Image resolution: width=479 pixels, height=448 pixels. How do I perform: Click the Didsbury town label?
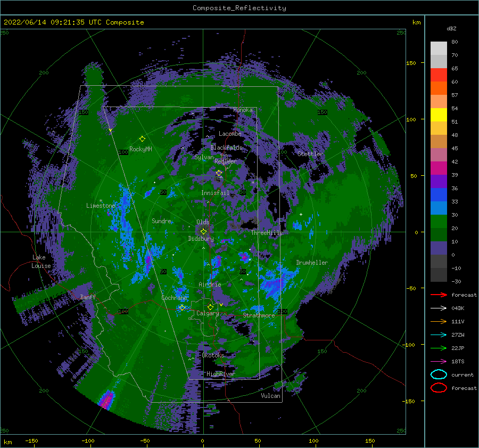click(201, 239)
